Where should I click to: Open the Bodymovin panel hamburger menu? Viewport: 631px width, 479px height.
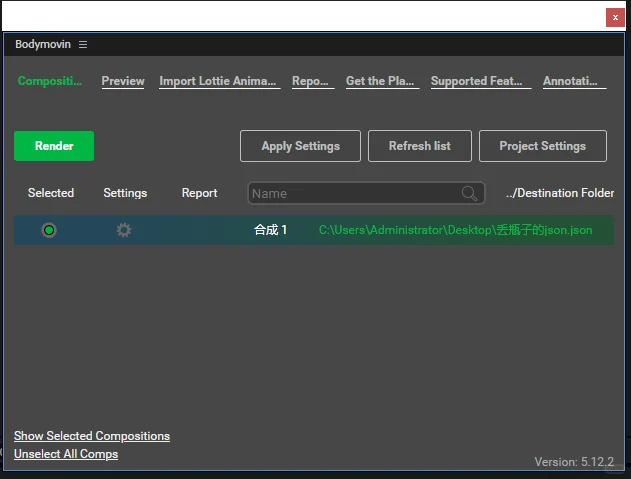(x=83, y=44)
